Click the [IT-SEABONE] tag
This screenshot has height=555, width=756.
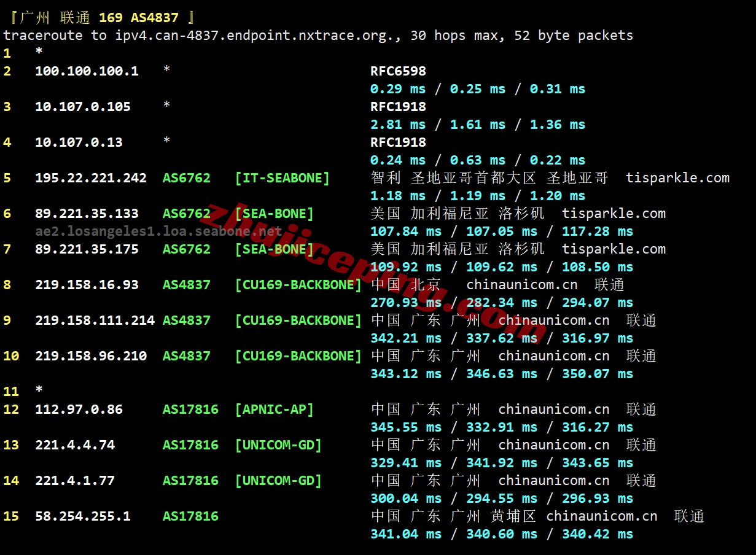282,178
